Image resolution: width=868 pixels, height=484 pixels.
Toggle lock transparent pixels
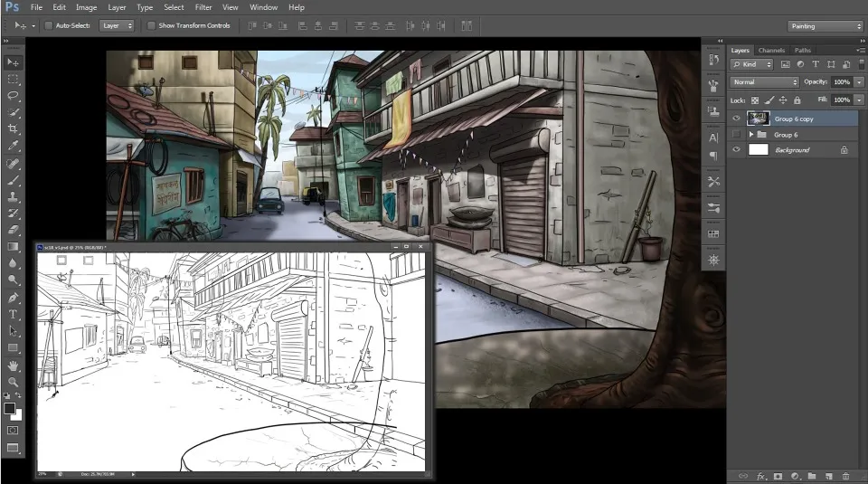755,100
